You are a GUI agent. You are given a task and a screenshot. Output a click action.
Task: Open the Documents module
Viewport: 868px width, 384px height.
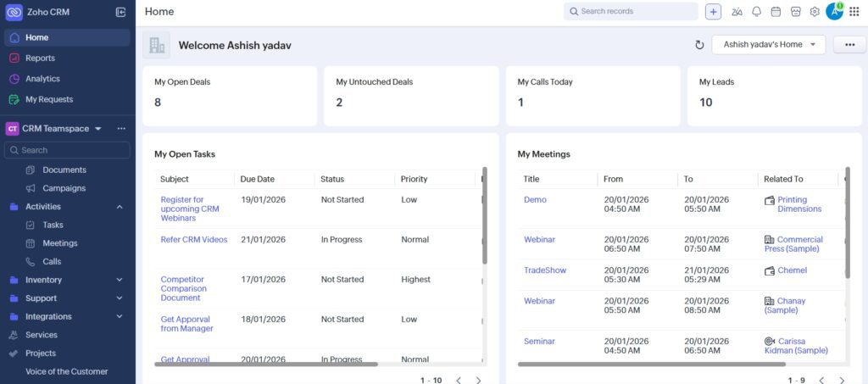point(64,170)
